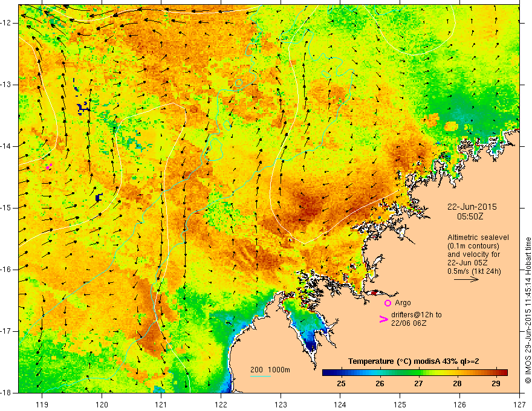The width and height of the screenshot is (532, 411).
Task: Click the latitude axis label -12
Action: (x=7, y=23)
